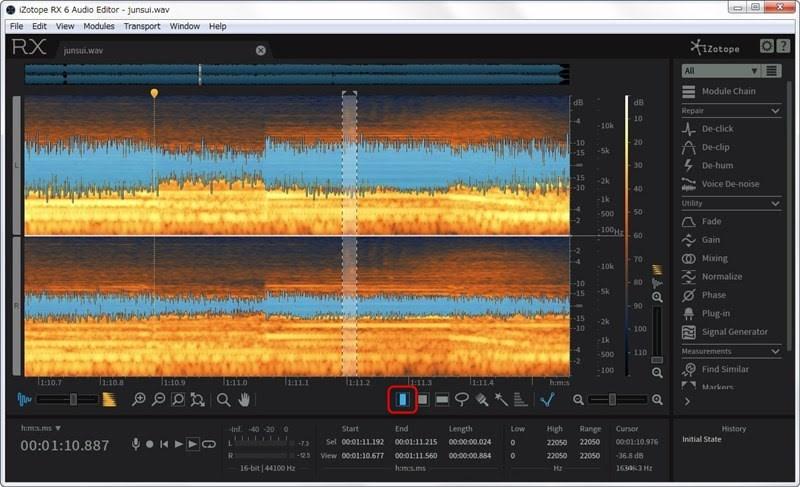Click the orange spectrogram view icon
This screenshot has width=800, height=487.
(x=109, y=400)
